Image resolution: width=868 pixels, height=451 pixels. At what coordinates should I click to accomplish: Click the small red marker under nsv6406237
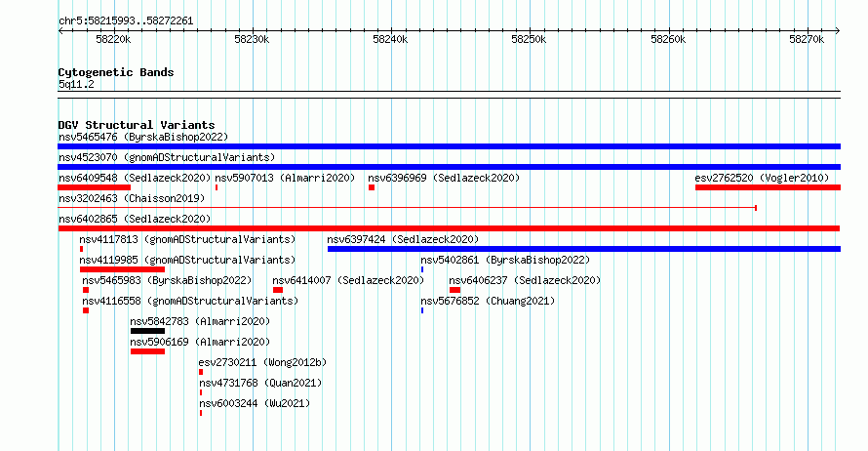[x=455, y=290]
